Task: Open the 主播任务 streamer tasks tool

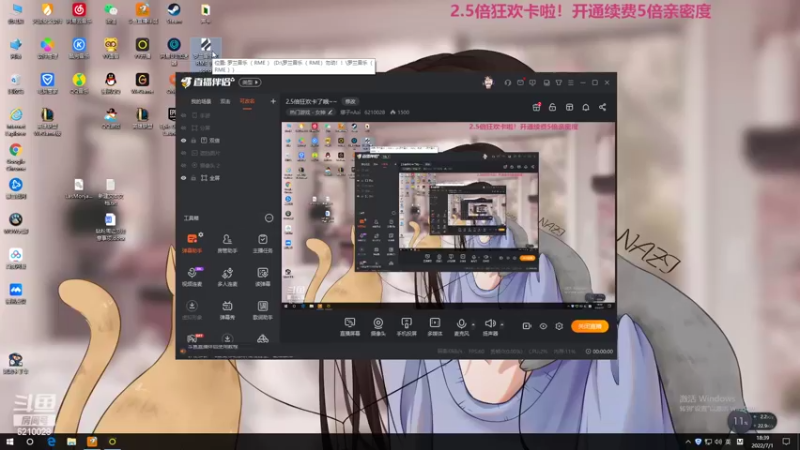Action: (262, 243)
